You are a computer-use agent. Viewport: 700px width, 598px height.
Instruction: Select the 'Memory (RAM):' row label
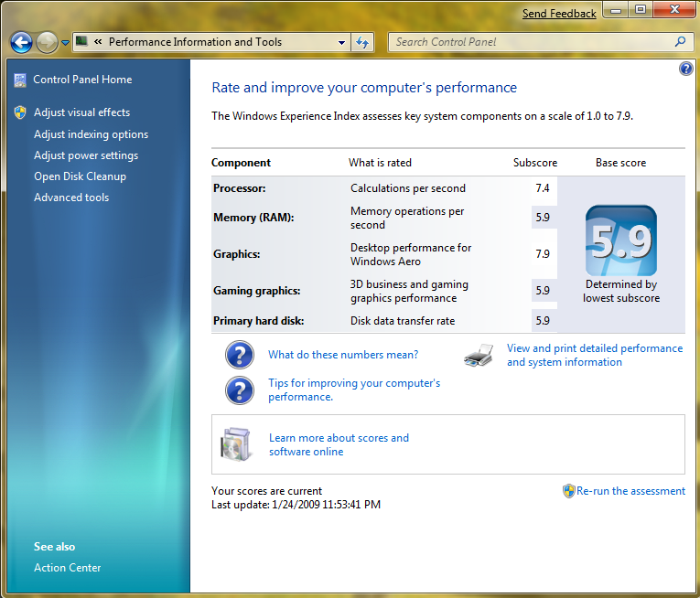click(253, 218)
